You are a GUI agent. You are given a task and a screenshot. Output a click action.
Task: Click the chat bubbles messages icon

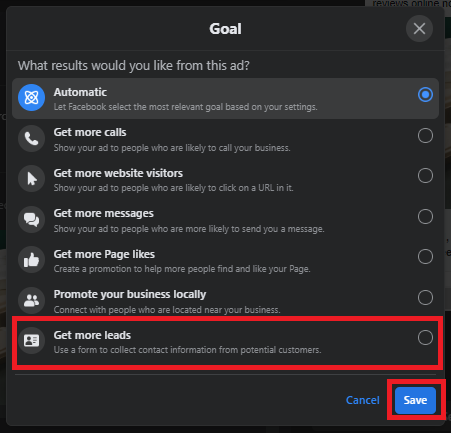31,220
